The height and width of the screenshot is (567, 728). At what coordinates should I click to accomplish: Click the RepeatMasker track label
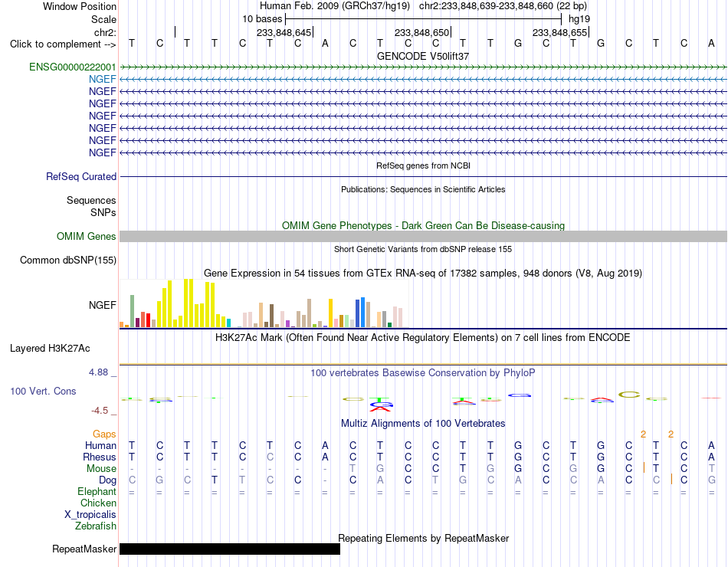84,549
